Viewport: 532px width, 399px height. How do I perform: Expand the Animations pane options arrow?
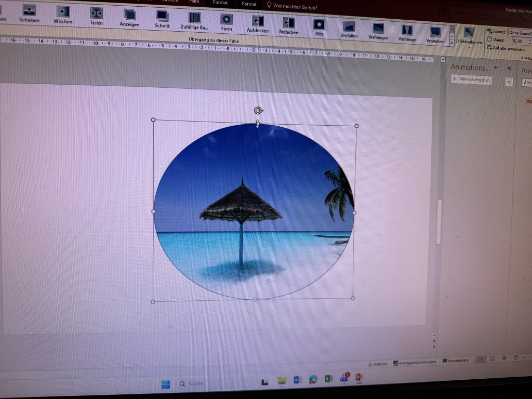(496, 68)
